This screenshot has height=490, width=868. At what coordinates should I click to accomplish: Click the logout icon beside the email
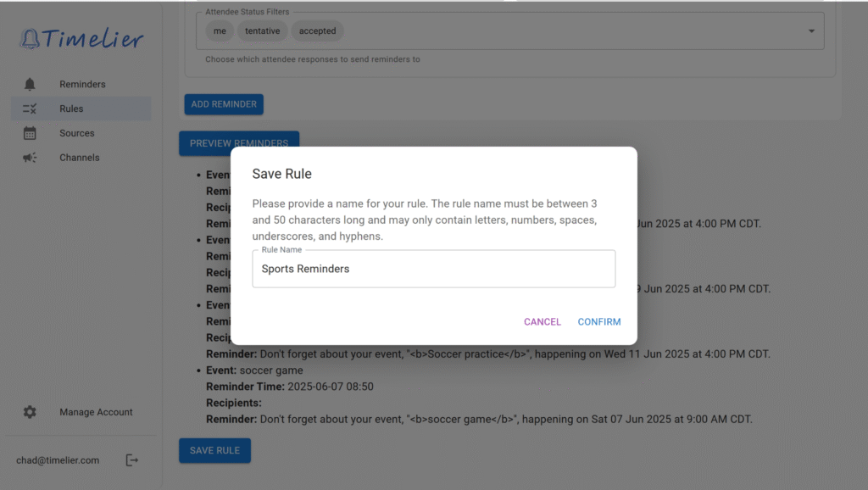131,460
